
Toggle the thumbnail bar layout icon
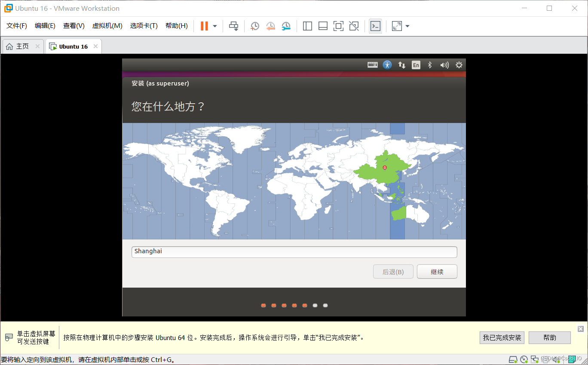[323, 26]
